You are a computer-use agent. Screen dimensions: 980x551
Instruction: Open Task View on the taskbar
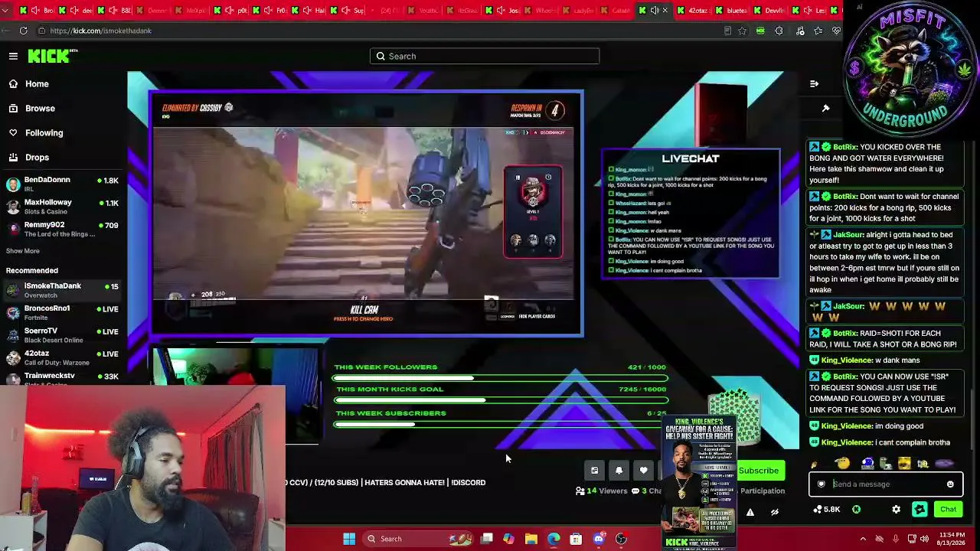click(x=486, y=539)
